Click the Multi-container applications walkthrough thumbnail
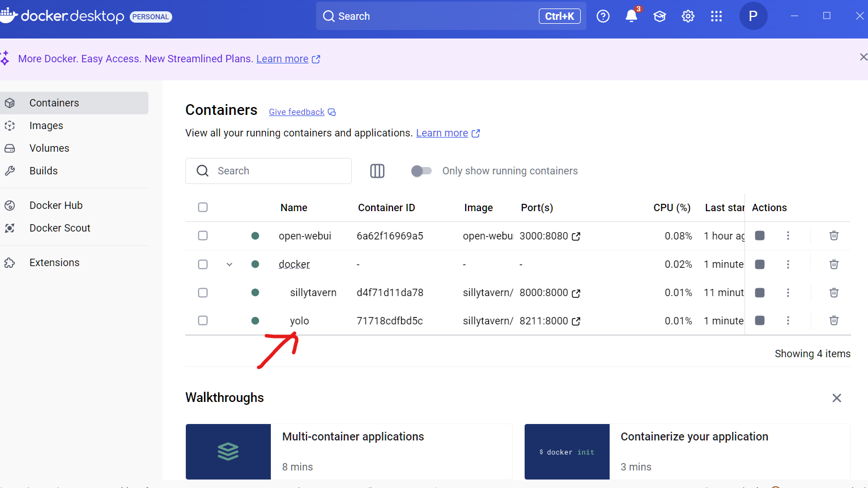 pos(228,452)
